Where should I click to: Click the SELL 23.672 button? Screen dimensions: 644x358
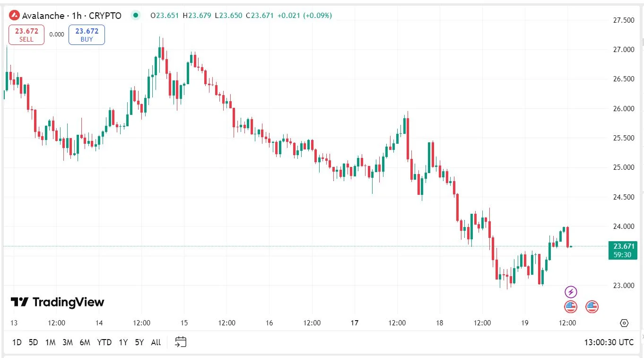point(26,35)
